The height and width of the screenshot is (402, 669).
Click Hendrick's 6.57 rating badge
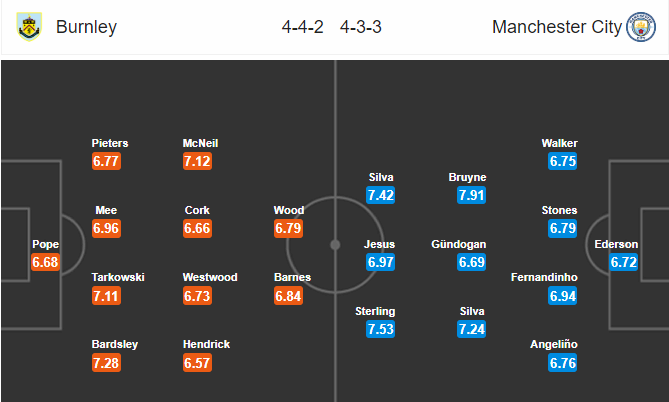[x=197, y=363]
